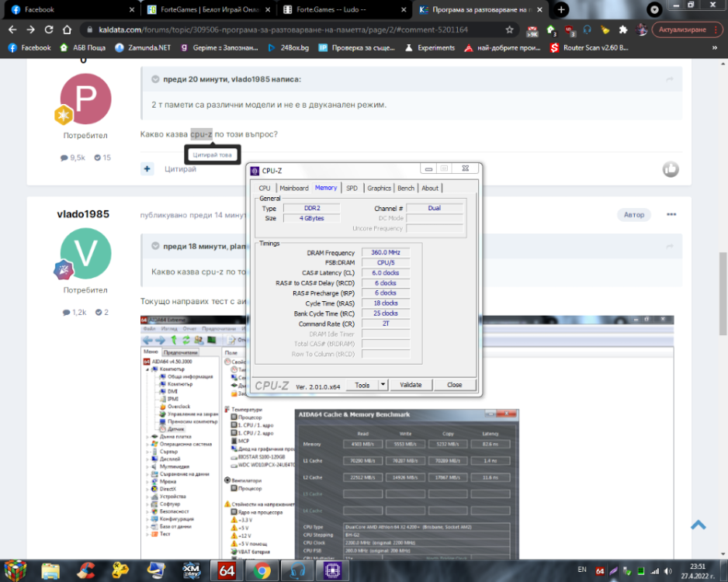Open the АБВ Поща bookmark
The height and width of the screenshot is (582, 728).
(x=82, y=48)
